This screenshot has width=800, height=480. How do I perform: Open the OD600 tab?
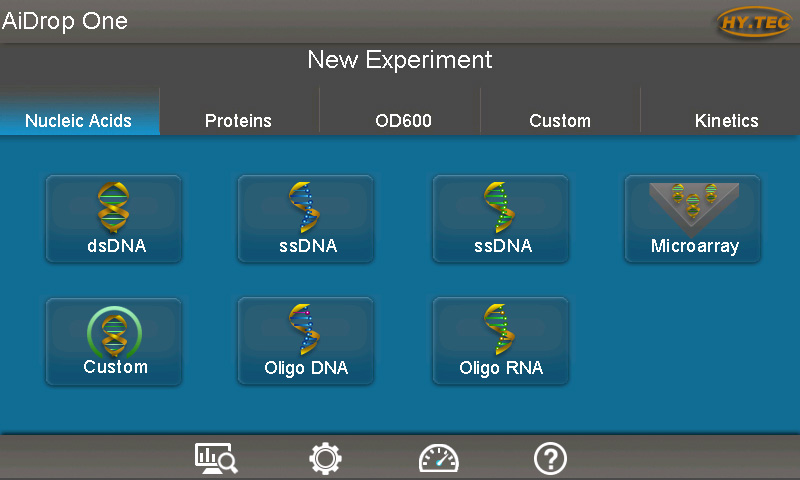tap(403, 121)
